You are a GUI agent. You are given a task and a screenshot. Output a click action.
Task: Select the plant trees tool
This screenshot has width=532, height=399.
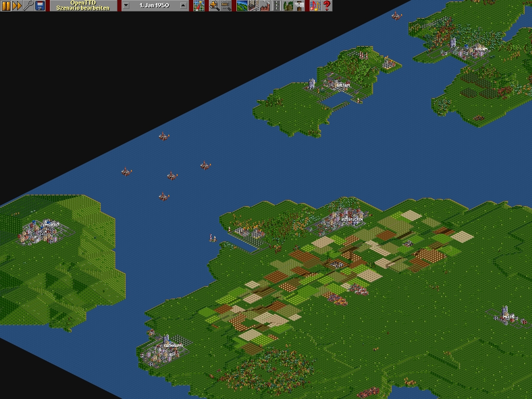288,6
